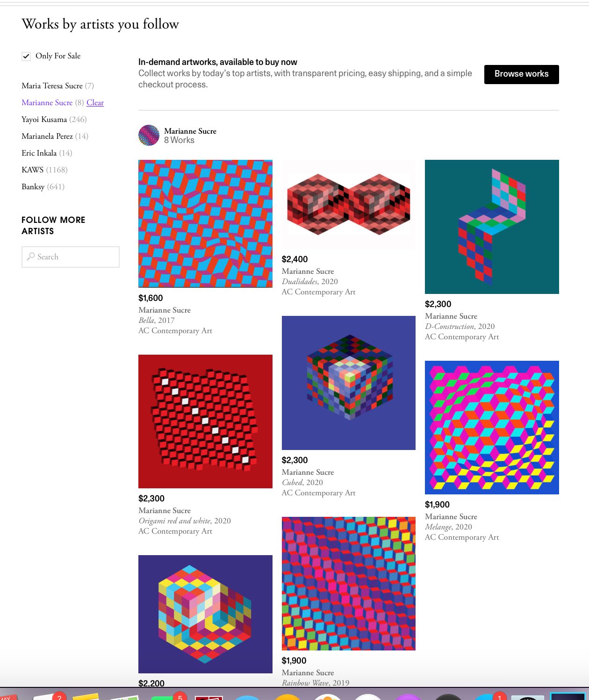Click Clear next to Marianne Sucre
Image resolution: width=589 pixels, height=700 pixels.
[x=95, y=102]
